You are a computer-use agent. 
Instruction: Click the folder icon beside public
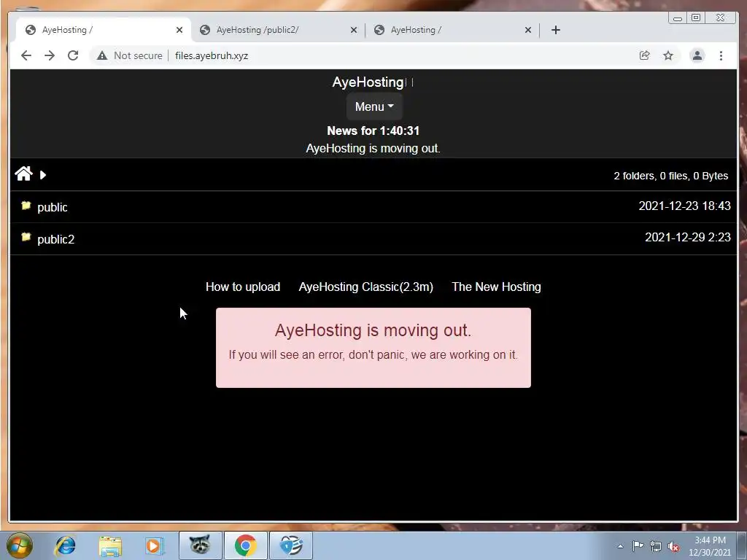pos(26,205)
